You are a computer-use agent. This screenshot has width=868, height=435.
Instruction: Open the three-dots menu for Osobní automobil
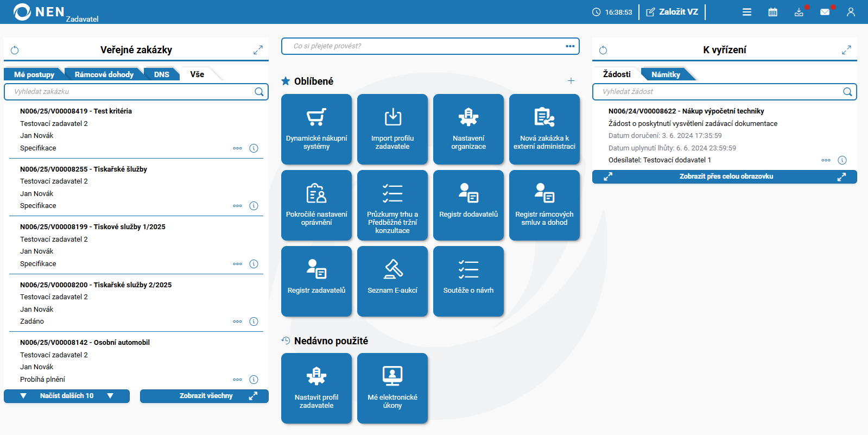pos(237,380)
